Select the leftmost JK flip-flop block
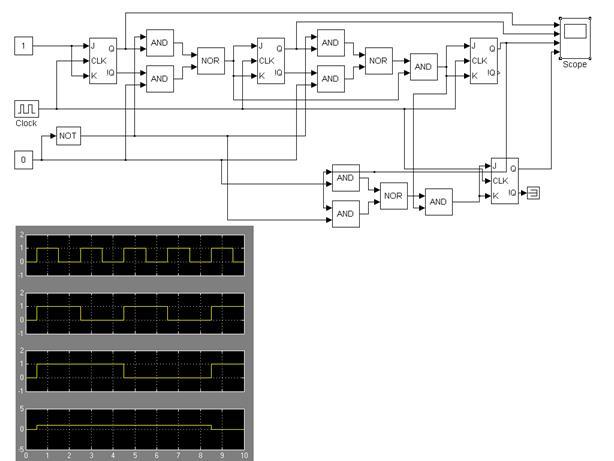614x461 pixels. (103, 61)
